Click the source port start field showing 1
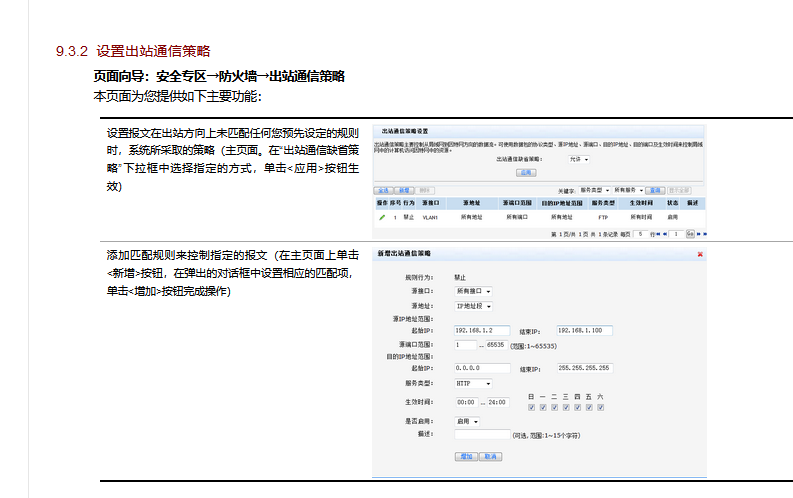 (465, 345)
